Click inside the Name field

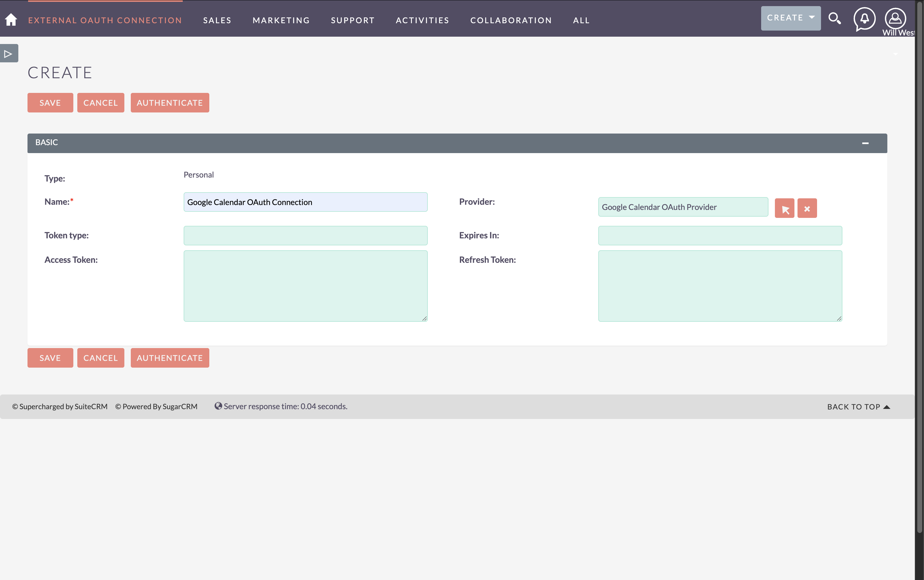point(305,202)
